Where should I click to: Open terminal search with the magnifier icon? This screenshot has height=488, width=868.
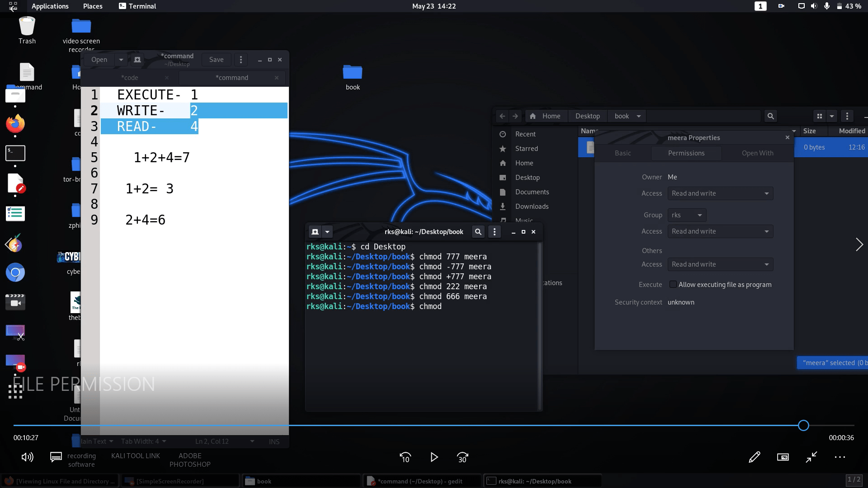tap(478, 231)
